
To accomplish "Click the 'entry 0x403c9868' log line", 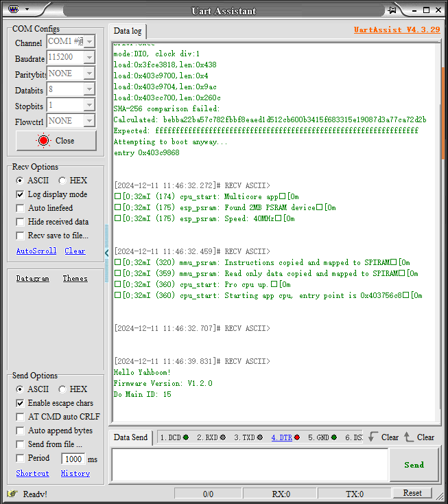I will point(146,152).
